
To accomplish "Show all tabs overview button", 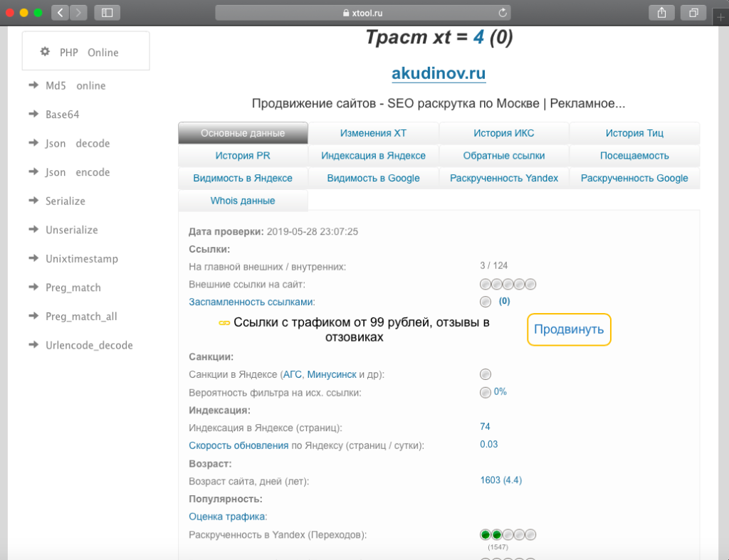I will tap(693, 13).
